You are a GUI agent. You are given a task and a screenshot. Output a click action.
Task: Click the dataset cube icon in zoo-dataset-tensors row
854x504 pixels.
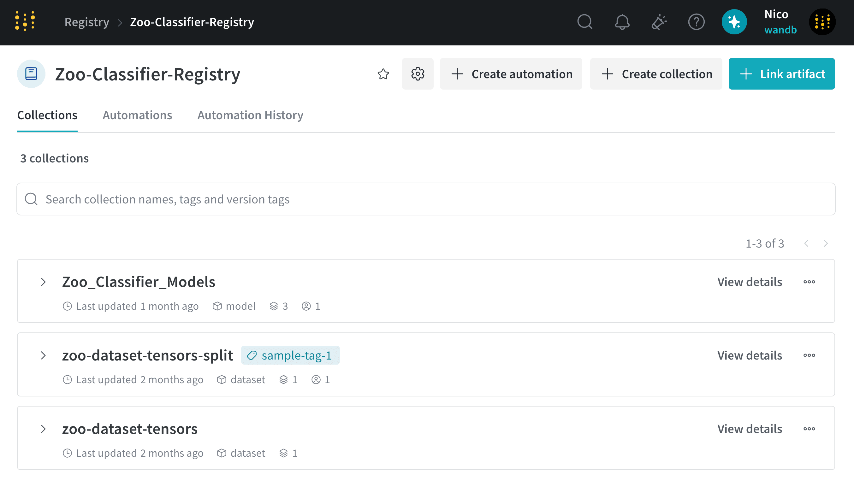[222, 454]
